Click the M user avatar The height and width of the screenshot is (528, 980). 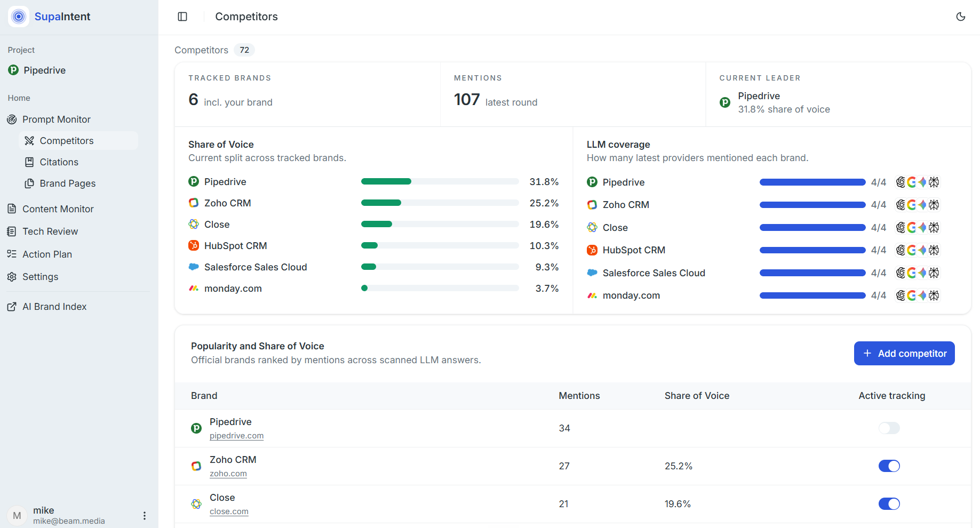(x=17, y=516)
